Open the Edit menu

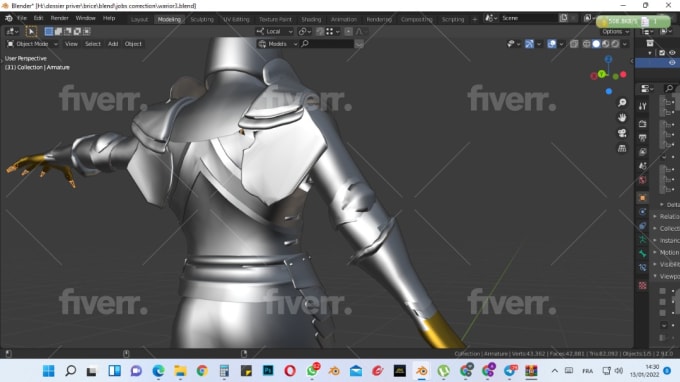39,18
